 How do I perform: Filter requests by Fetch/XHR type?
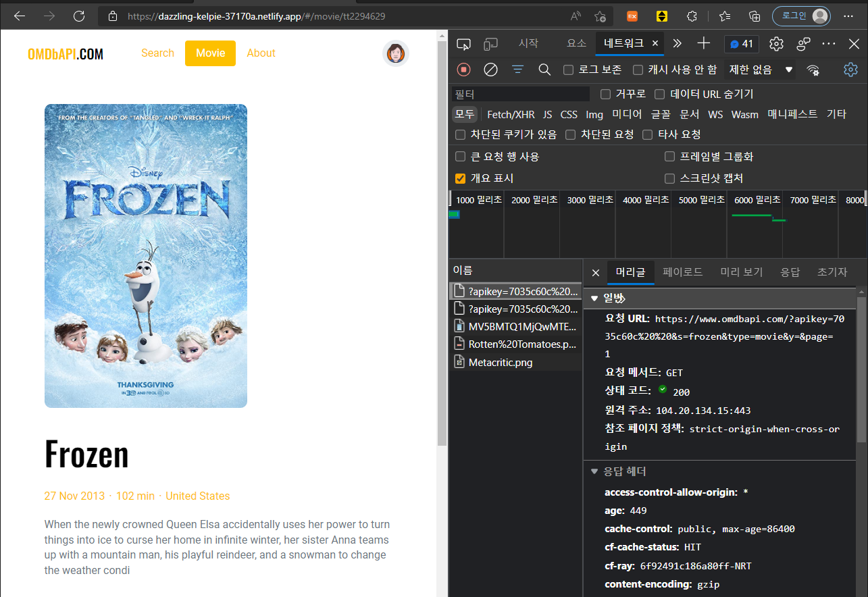tap(511, 114)
